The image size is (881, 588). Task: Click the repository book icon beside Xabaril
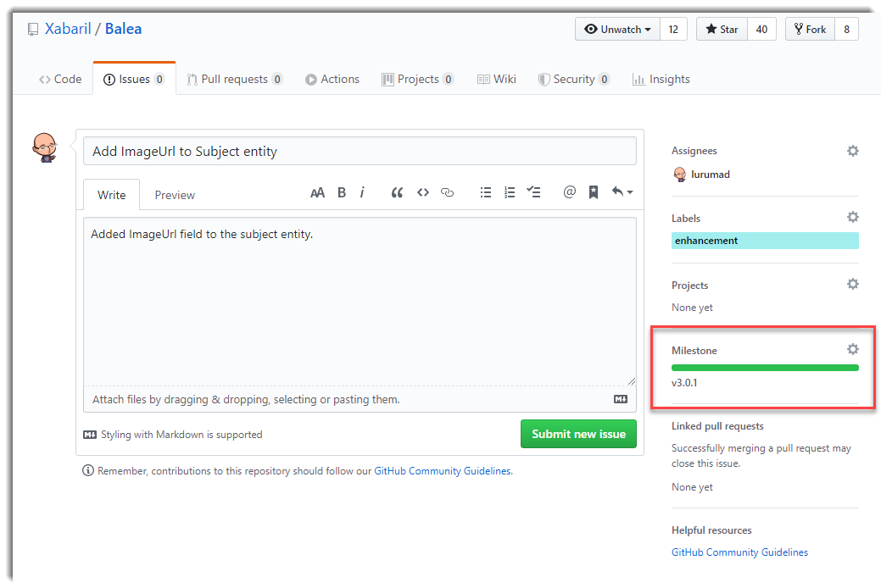[33, 29]
